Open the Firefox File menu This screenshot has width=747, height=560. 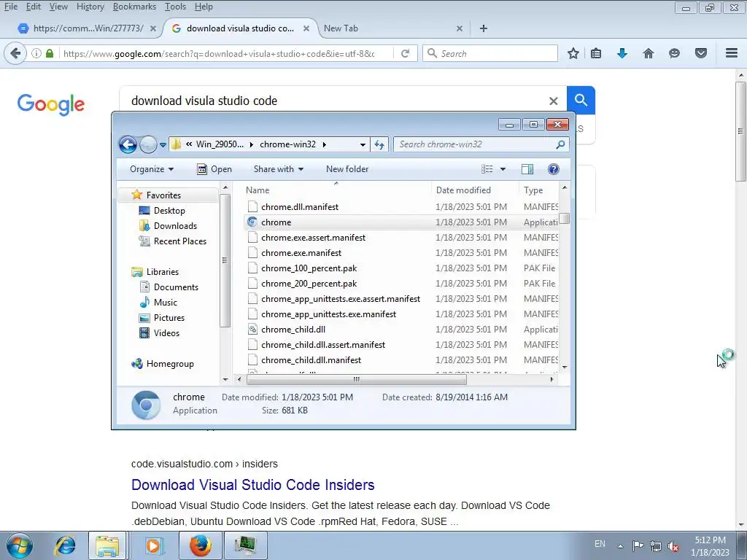click(10, 7)
